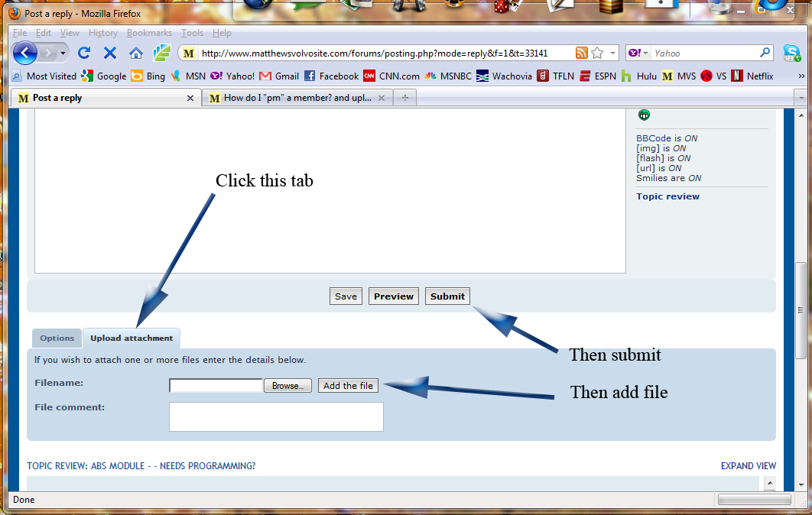This screenshot has width=812, height=515.
Task: Click the browser Back arrow button
Action: point(24,53)
